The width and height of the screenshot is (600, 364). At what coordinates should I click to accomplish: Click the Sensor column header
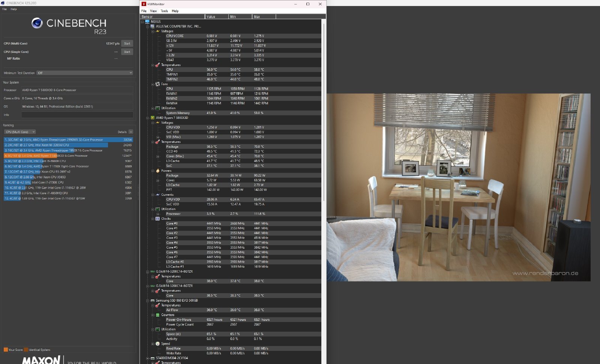coord(172,16)
